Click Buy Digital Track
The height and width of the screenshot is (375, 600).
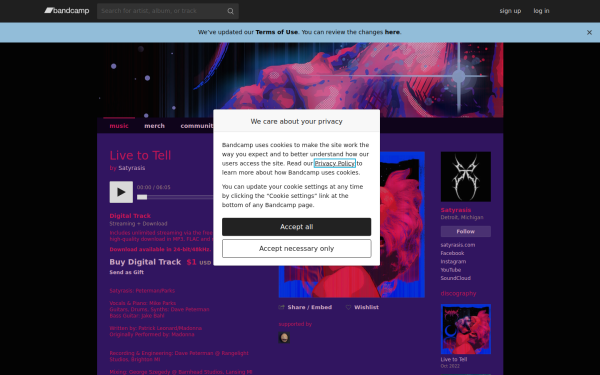(x=145, y=262)
